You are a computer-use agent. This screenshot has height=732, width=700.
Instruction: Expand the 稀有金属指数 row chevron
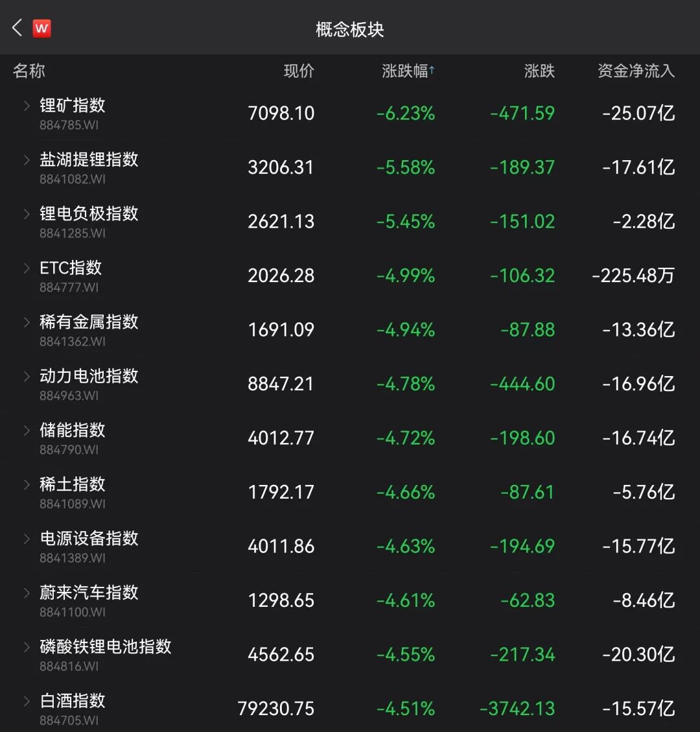[27, 322]
